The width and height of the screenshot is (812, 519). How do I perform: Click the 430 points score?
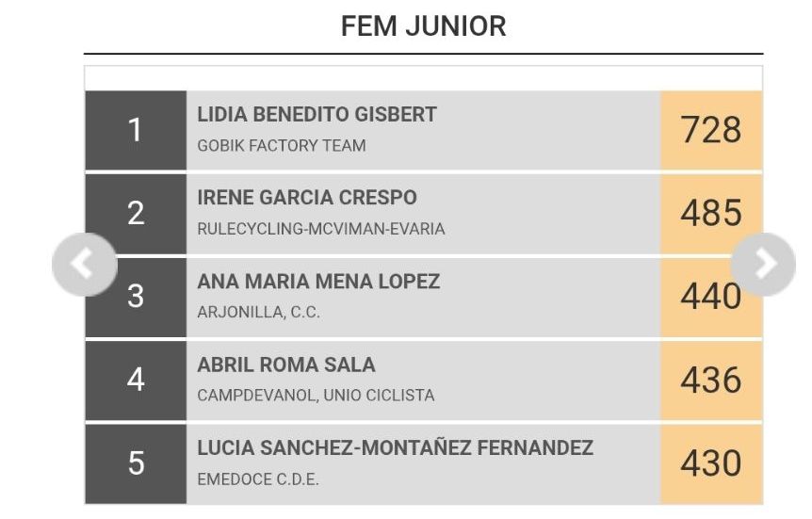coord(710,463)
